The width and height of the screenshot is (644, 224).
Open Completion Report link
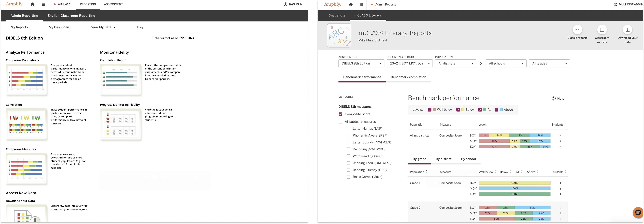[113, 60]
